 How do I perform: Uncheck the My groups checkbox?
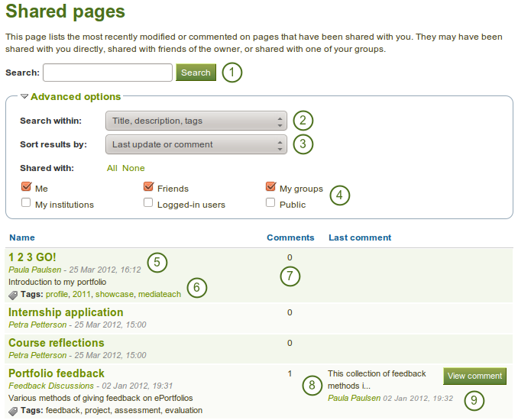270,187
